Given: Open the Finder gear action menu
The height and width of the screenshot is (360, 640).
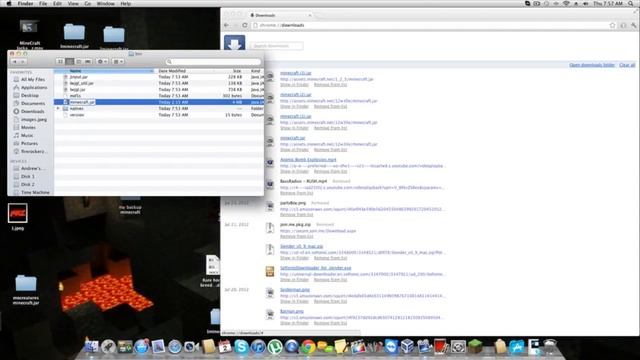Looking at the screenshot, I should click(x=102, y=62).
